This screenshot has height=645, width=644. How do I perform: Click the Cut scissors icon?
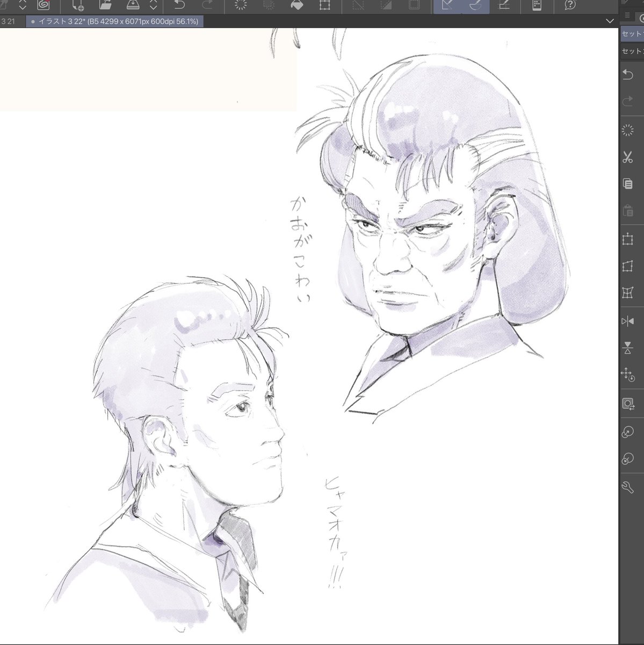(627, 157)
